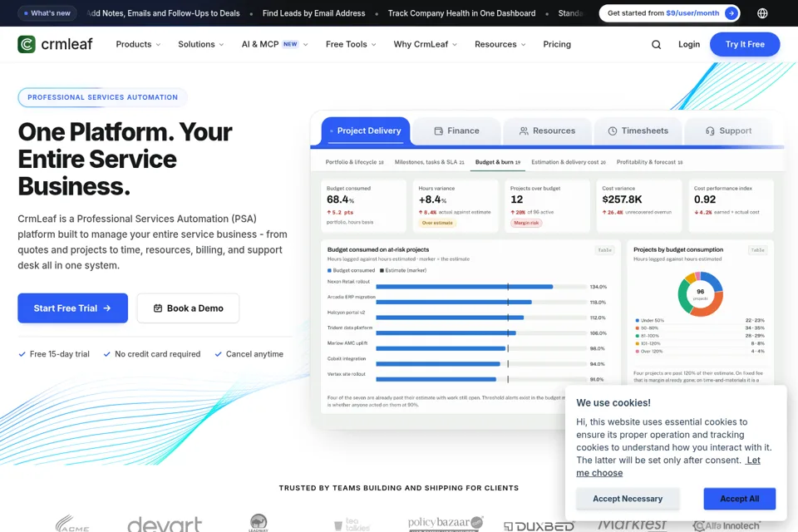
Task: Click Start Free Trial button
Action: point(73,308)
